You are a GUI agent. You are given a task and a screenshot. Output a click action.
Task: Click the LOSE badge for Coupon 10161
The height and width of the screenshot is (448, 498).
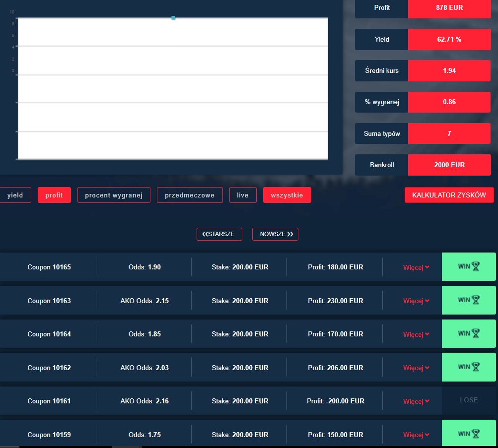pyautogui.click(x=469, y=400)
